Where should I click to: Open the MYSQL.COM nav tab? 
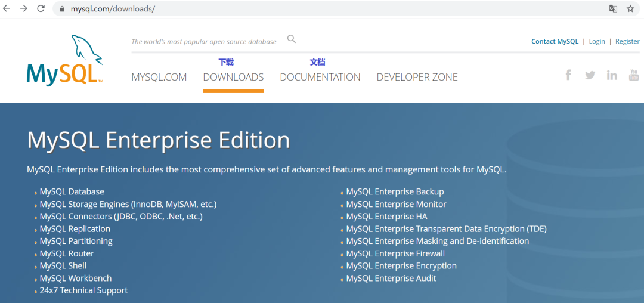click(x=159, y=77)
